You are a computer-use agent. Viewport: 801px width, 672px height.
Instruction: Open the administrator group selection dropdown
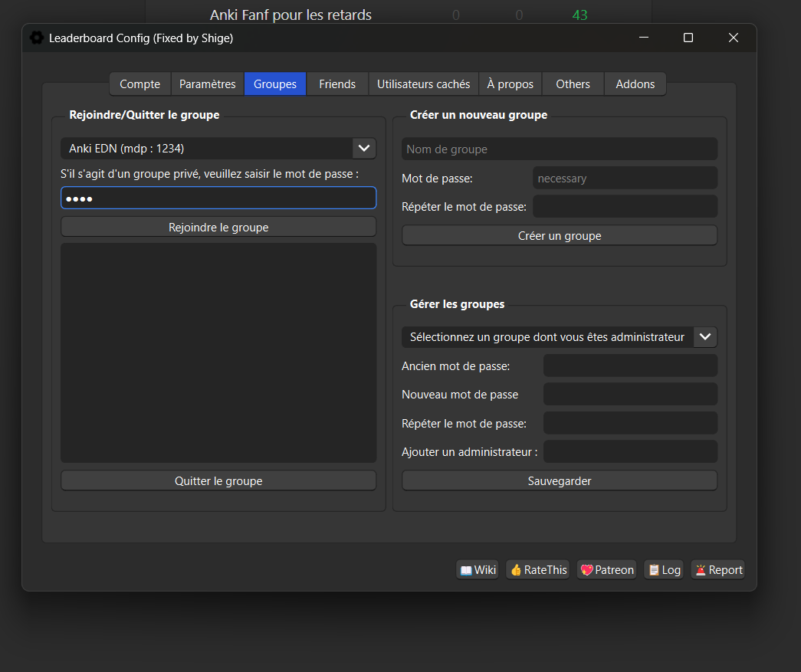(x=704, y=336)
